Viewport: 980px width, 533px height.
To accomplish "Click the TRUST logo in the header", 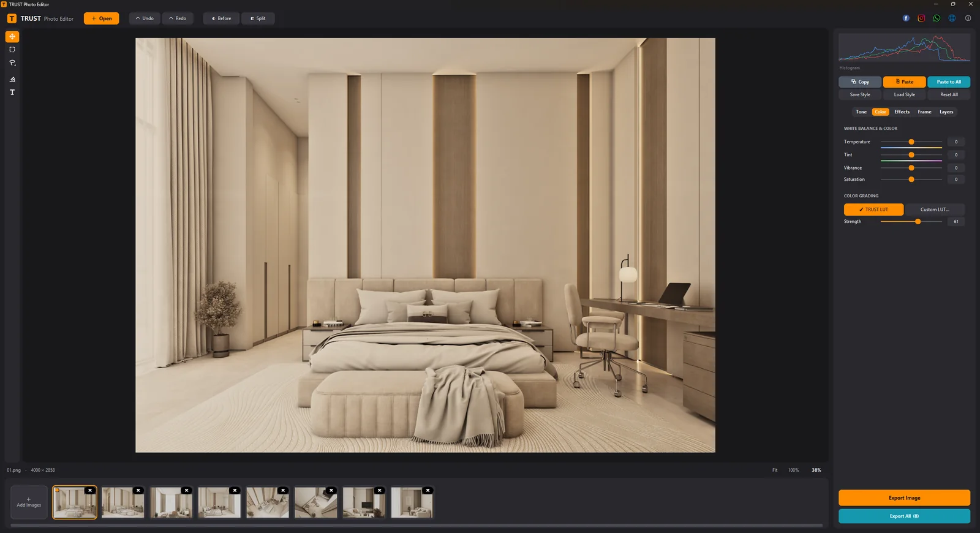I will pos(12,18).
